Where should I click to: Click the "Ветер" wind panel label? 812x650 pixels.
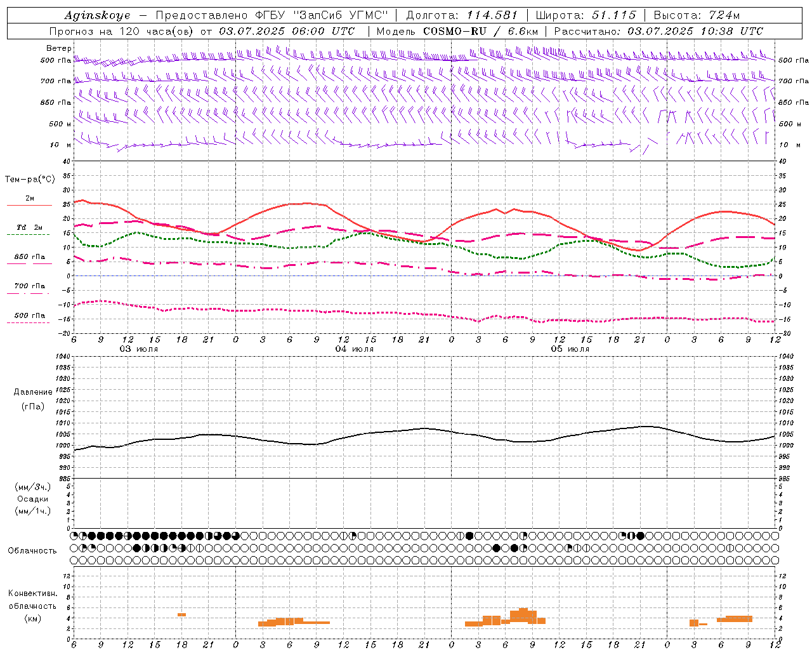tap(59, 48)
